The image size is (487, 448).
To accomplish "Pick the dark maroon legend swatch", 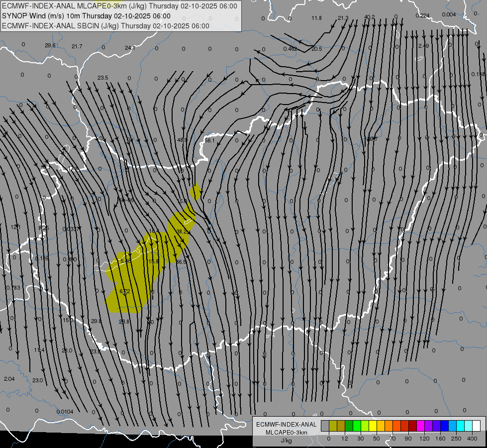I will point(413,426).
